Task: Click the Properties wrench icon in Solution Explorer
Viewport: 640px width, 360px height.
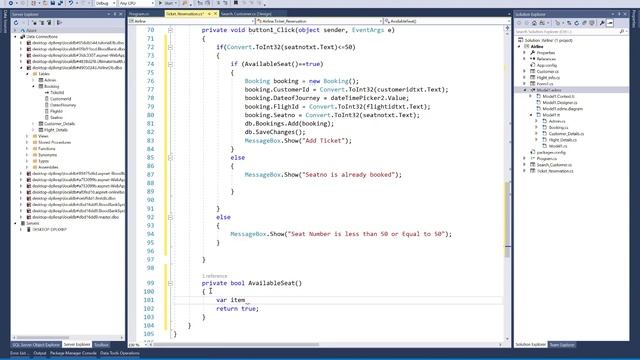Action: click(602, 23)
